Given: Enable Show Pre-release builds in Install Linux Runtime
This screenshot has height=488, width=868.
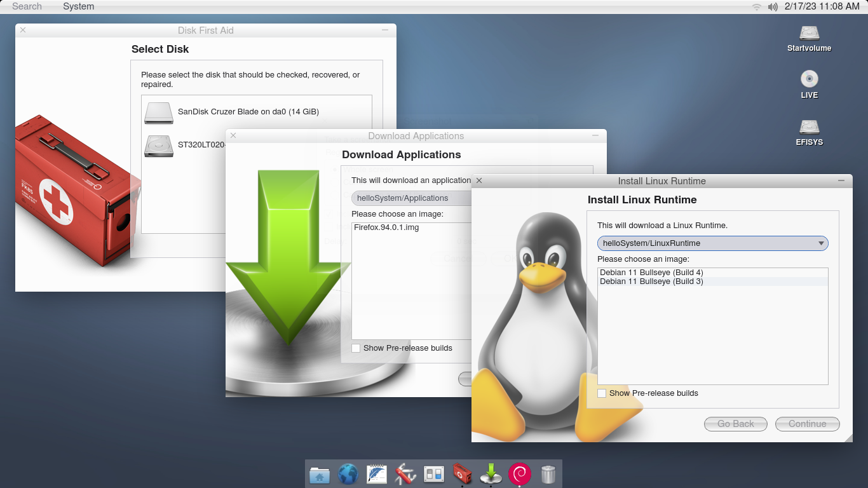Looking at the screenshot, I should click(x=602, y=393).
